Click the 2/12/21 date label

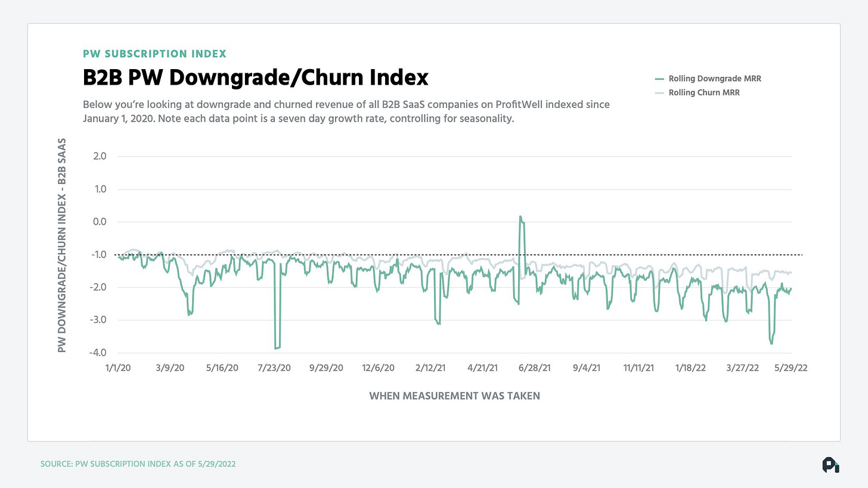pos(430,368)
